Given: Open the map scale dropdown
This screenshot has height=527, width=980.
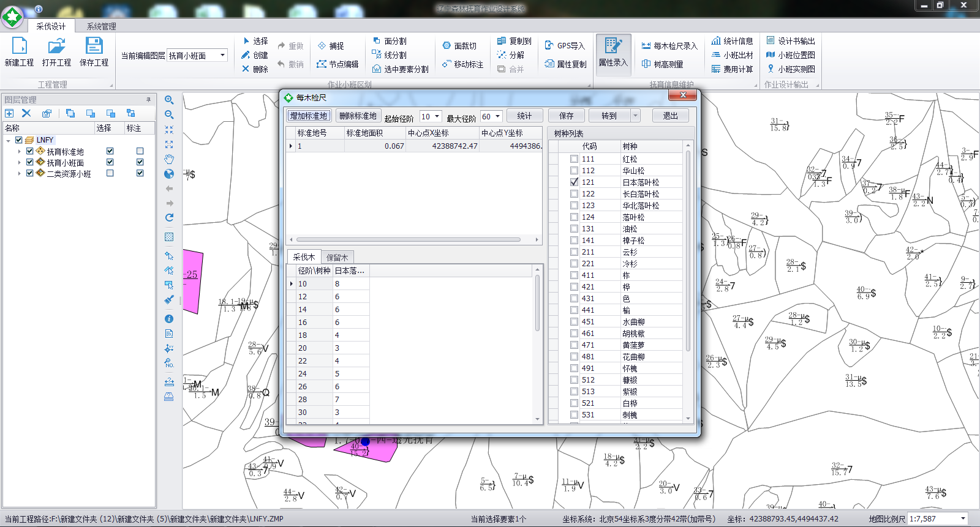Looking at the screenshot, I should tap(962, 519).
